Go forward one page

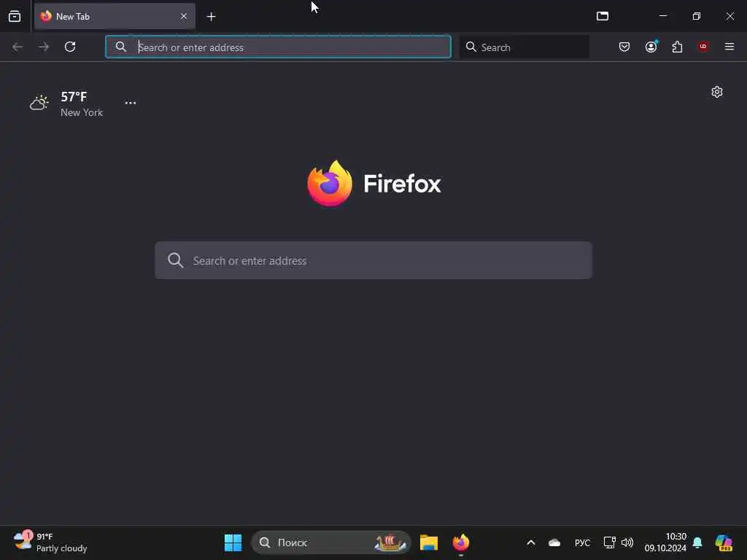point(44,47)
